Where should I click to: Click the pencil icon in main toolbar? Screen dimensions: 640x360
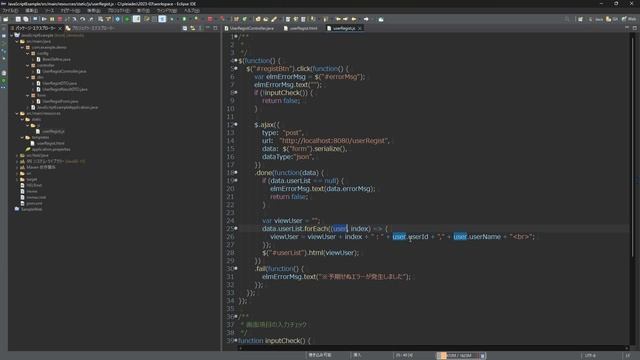pos(274,19)
